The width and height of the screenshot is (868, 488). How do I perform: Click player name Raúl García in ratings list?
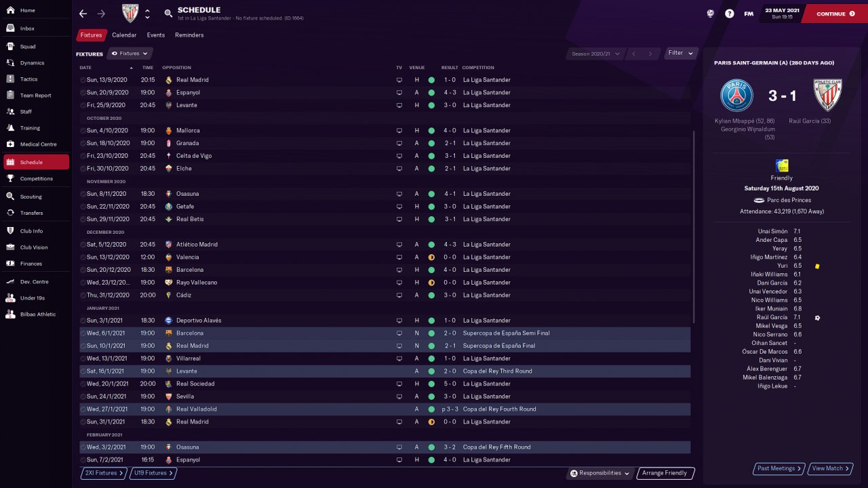[772, 317]
